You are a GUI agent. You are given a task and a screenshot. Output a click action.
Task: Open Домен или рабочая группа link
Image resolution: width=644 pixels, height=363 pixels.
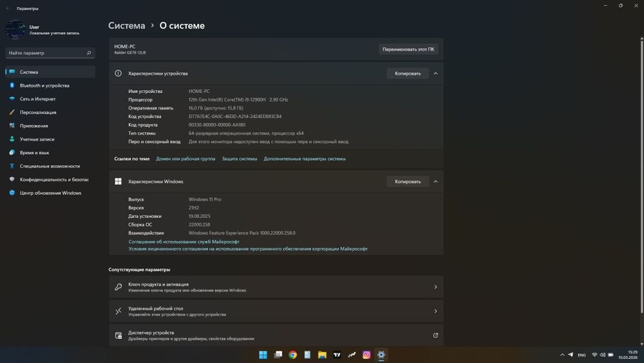[x=185, y=159]
